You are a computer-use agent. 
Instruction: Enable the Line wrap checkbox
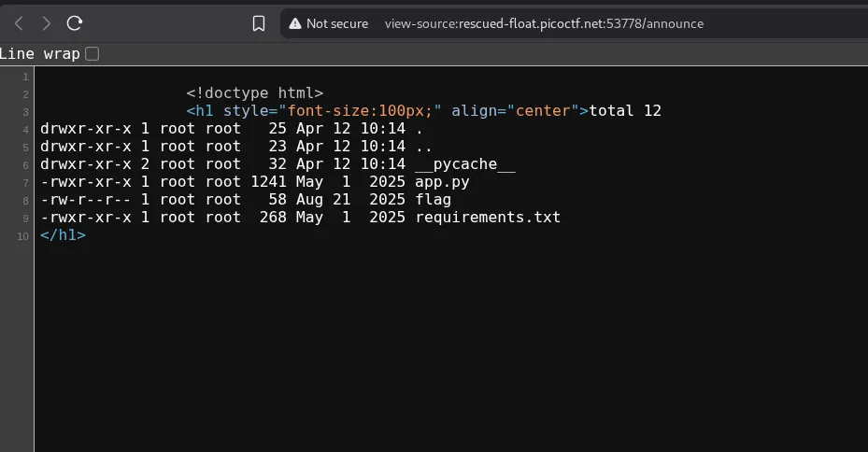click(x=92, y=53)
